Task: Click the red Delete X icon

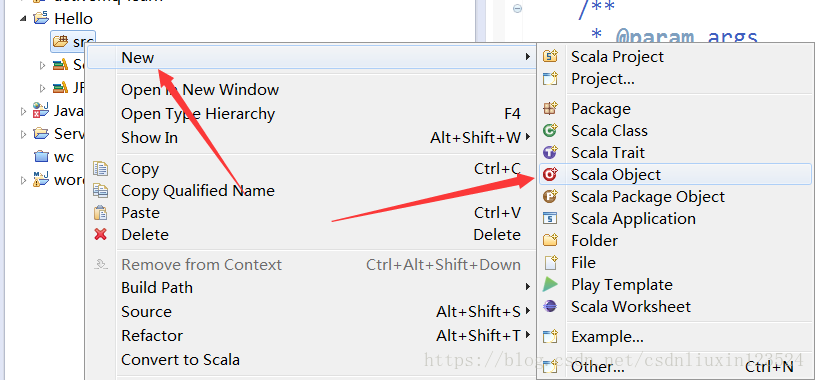Action: pyautogui.click(x=100, y=234)
